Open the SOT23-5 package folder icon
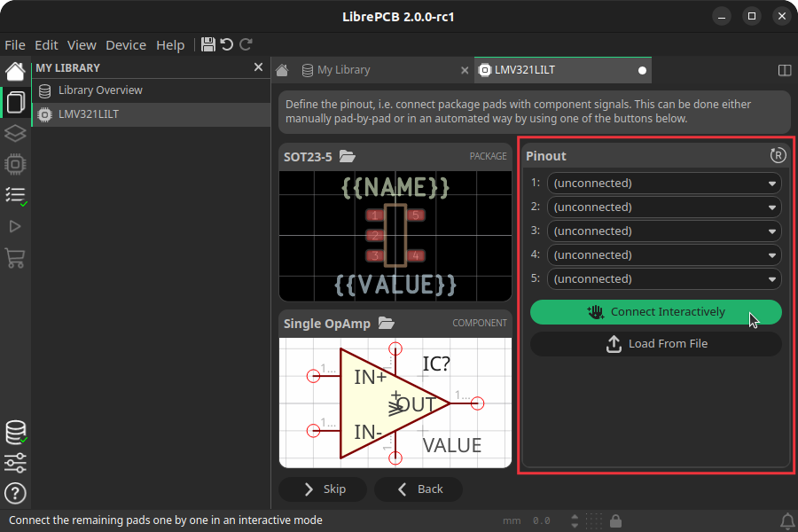This screenshot has height=532, width=798. 348,155
